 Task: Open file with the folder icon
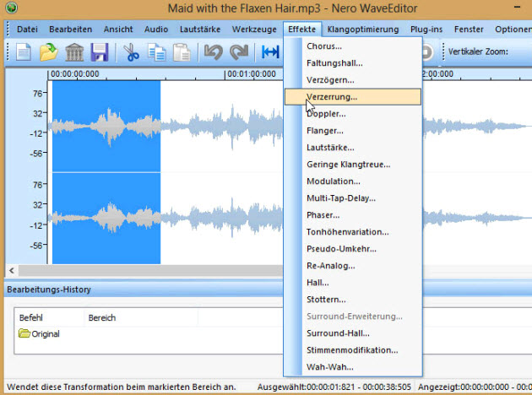tap(48, 52)
